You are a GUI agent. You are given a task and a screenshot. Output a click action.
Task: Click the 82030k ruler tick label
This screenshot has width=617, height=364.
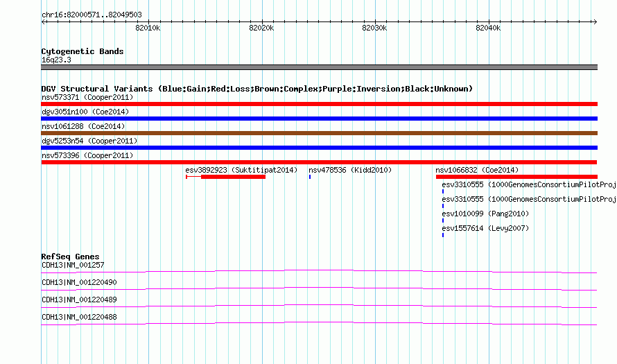[x=374, y=28]
